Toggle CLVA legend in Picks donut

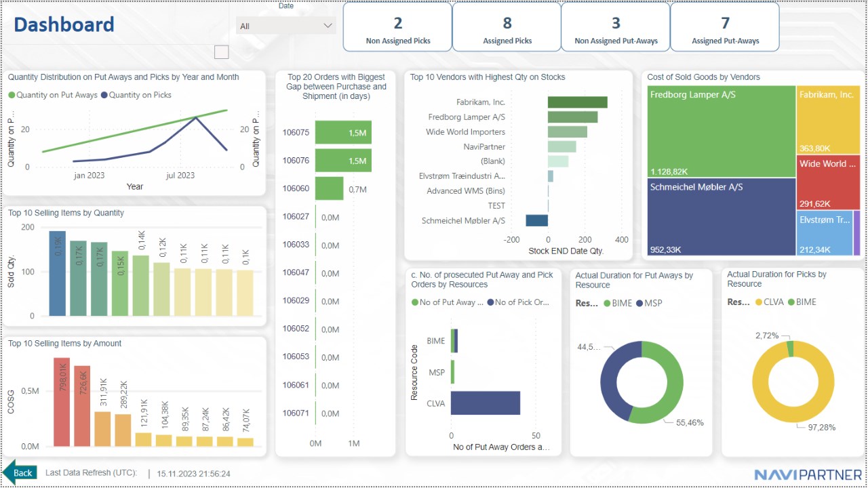[771, 302]
